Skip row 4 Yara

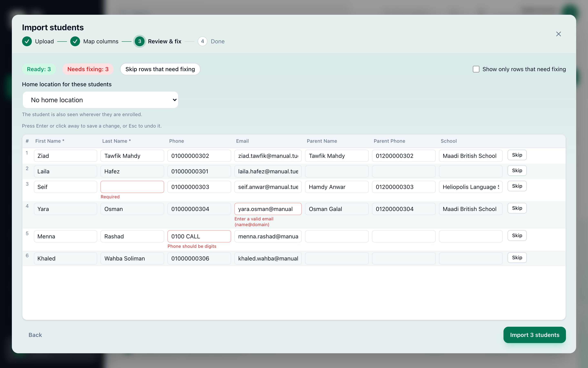pos(517,208)
